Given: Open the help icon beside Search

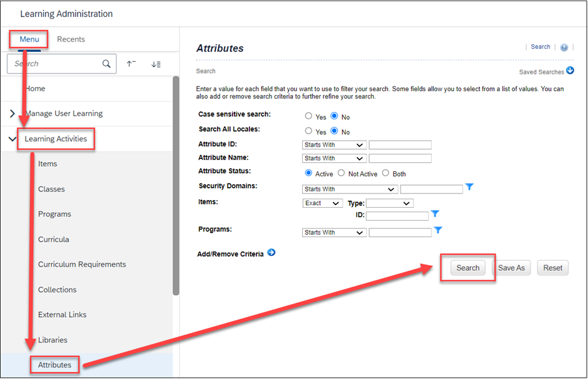Looking at the screenshot, I should click(x=564, y=46).
